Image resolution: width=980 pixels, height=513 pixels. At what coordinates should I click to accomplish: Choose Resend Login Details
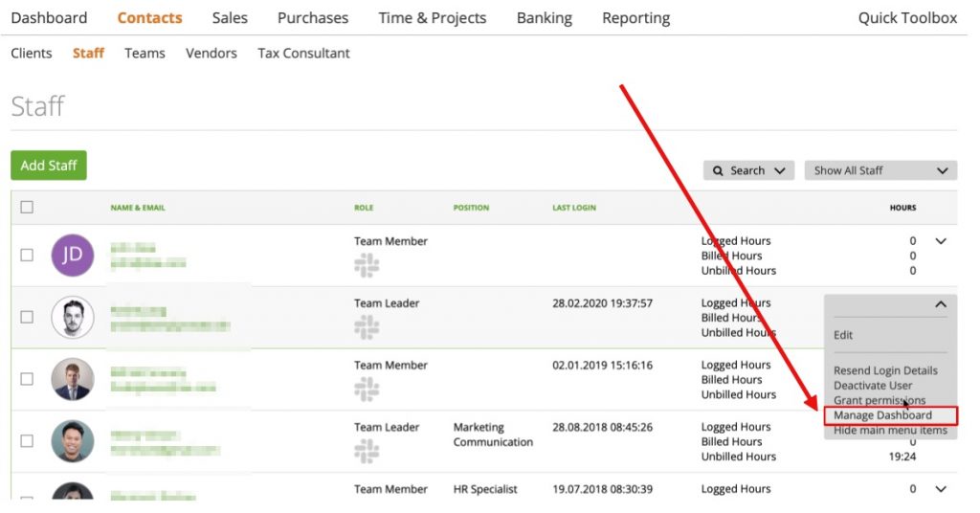pyautogui.click(x=885, y=370)
